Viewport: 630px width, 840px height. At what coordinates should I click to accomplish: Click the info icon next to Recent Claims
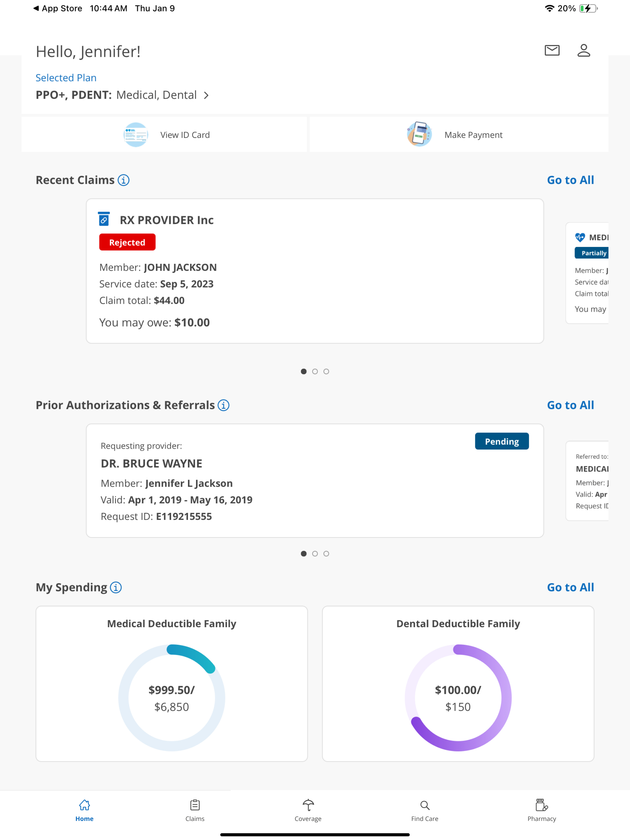(x=123, y=180)
